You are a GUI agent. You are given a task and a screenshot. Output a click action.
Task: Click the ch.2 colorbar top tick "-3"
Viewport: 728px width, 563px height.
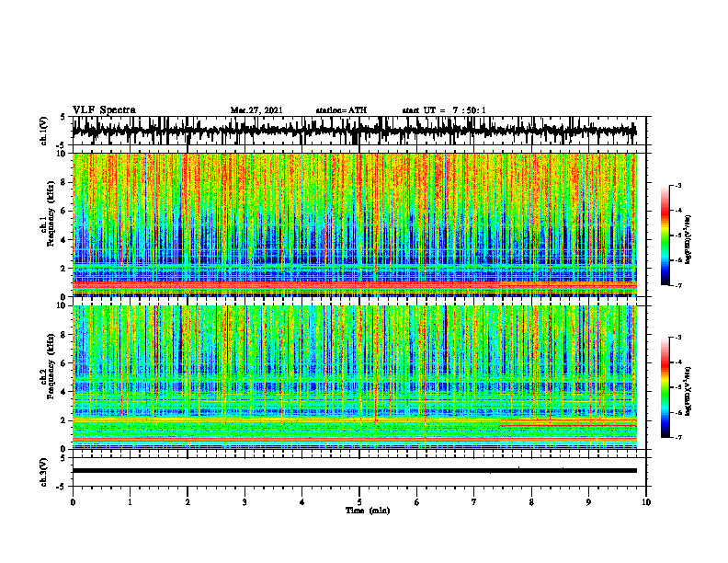click(677, 338)
